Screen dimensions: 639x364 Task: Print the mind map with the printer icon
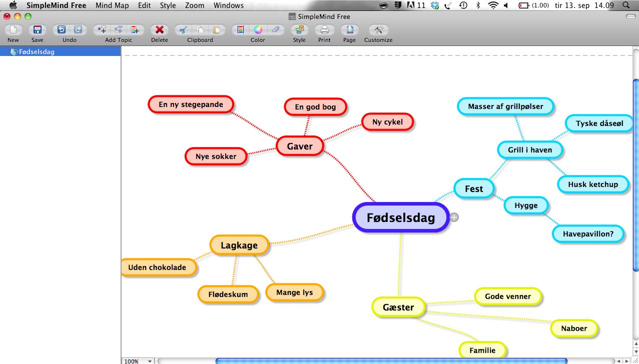pos(324,29)
